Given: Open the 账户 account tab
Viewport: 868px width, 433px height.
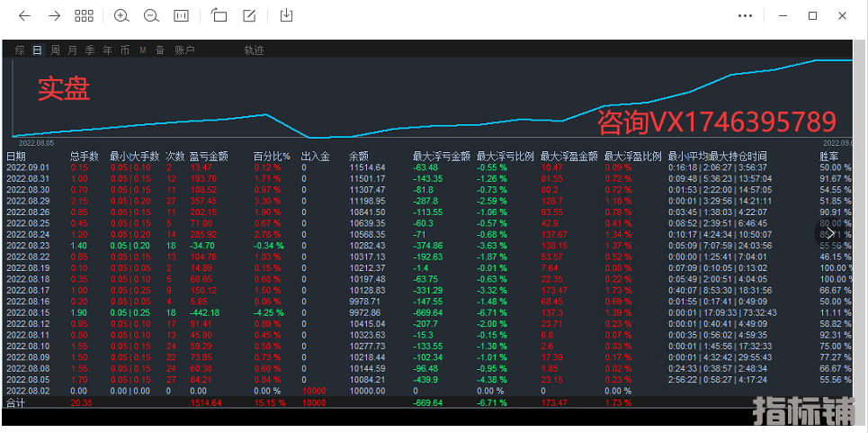Looking at the screenshot, I should coord(184,50).
